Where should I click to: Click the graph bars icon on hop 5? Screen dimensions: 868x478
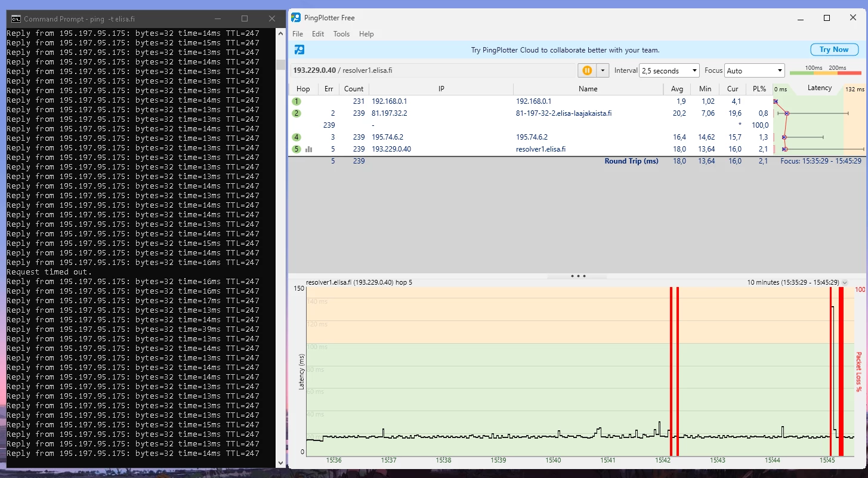pos(308,149)
